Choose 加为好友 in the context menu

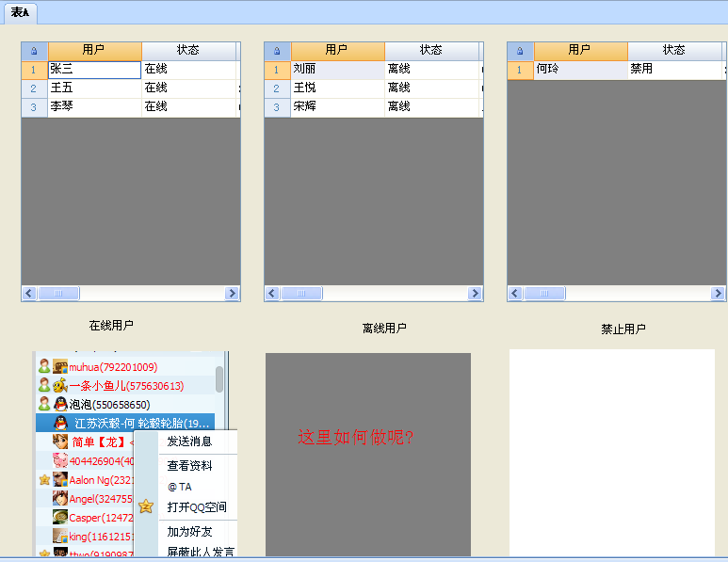tap(189, 532)
